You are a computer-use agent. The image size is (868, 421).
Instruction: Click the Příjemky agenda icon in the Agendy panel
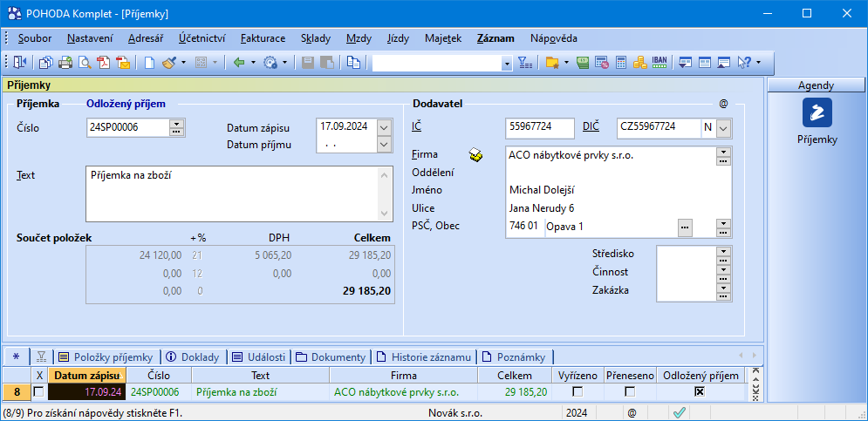tap(817, 112)
